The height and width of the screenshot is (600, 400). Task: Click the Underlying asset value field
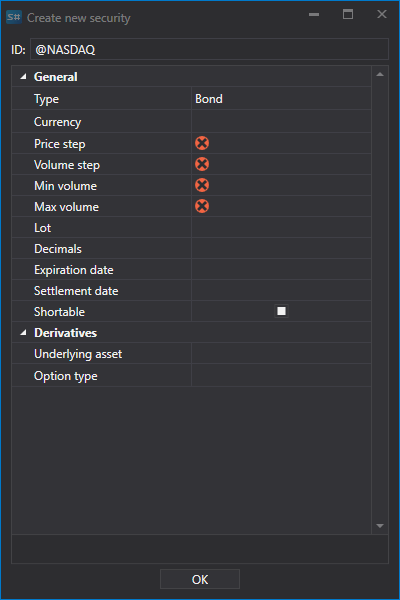[281, 354]
